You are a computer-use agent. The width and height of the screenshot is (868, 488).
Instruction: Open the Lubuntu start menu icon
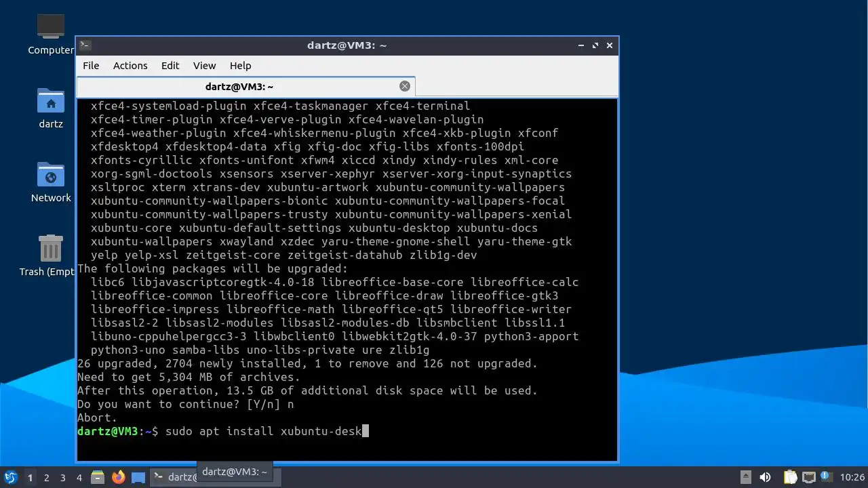coord(10,477)
